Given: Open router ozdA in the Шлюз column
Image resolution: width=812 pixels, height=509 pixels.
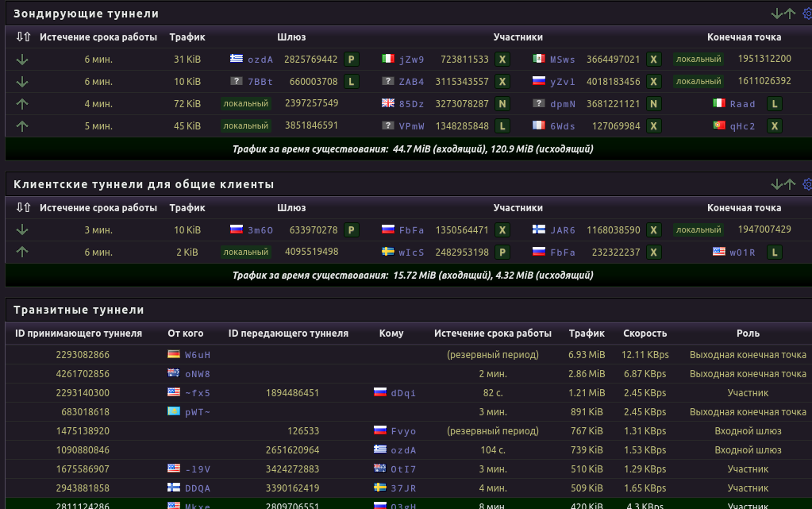Looking at the screenshot, I should pos(260,60).
